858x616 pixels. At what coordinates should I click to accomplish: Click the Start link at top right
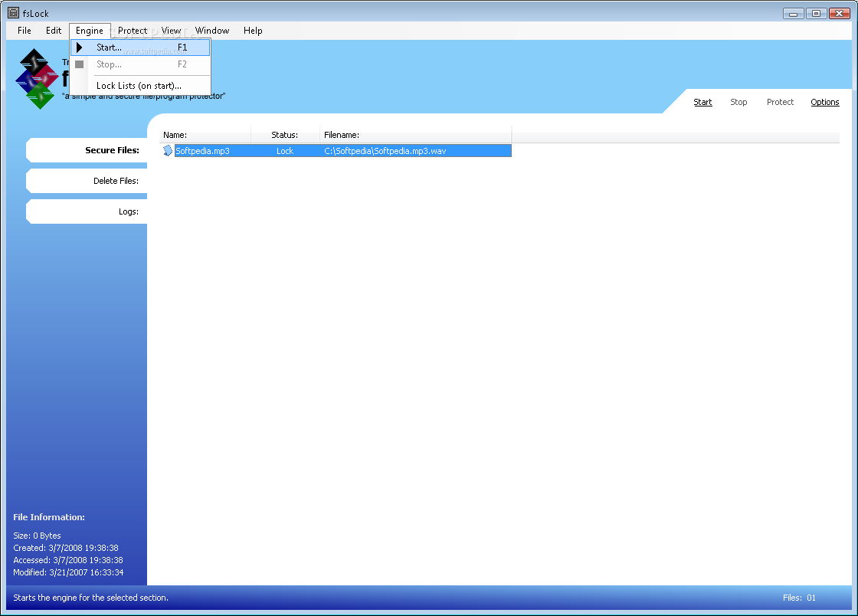(x=702, y=102)
